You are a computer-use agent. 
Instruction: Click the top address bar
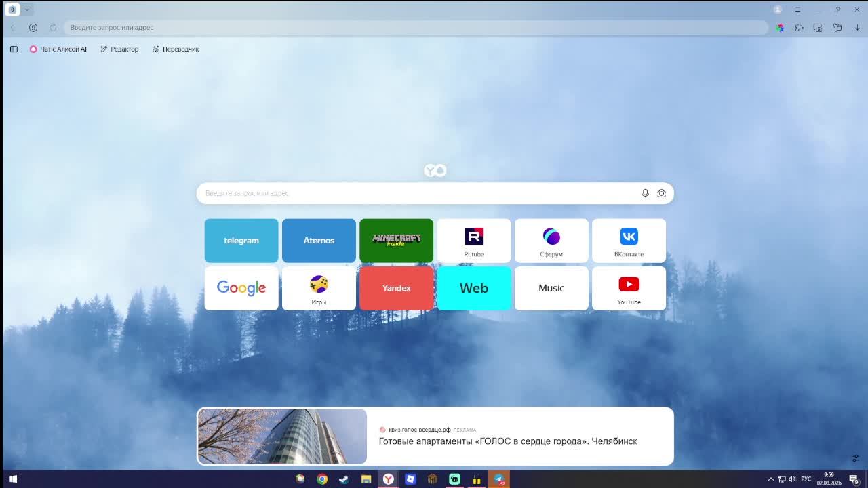coord(416,28)
